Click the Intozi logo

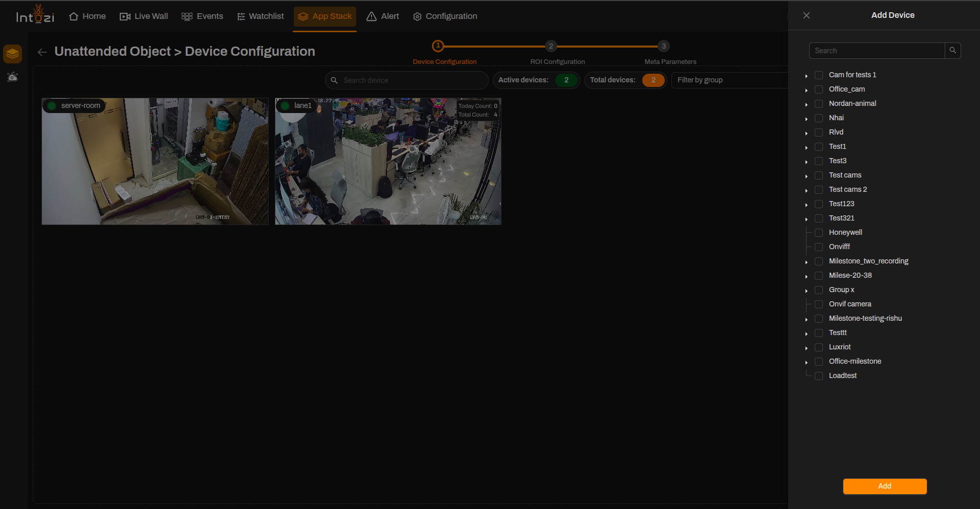point(35,14)
